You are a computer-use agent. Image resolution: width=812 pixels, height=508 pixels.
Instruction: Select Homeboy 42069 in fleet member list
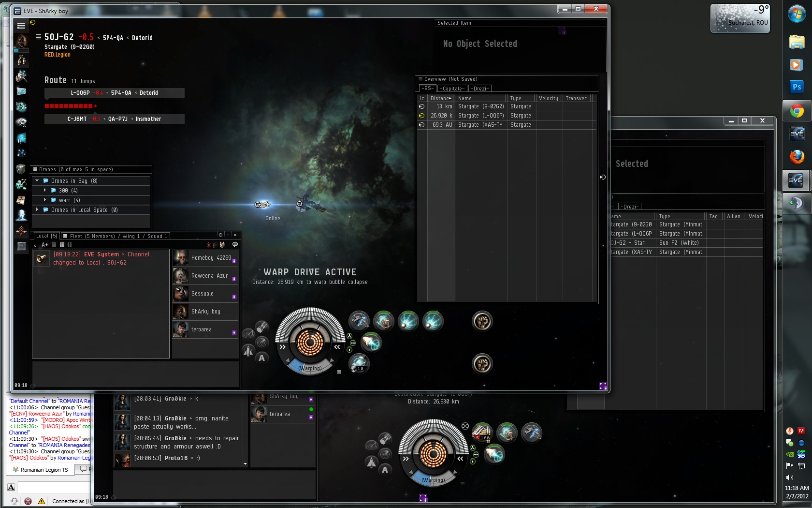(205, 258)
